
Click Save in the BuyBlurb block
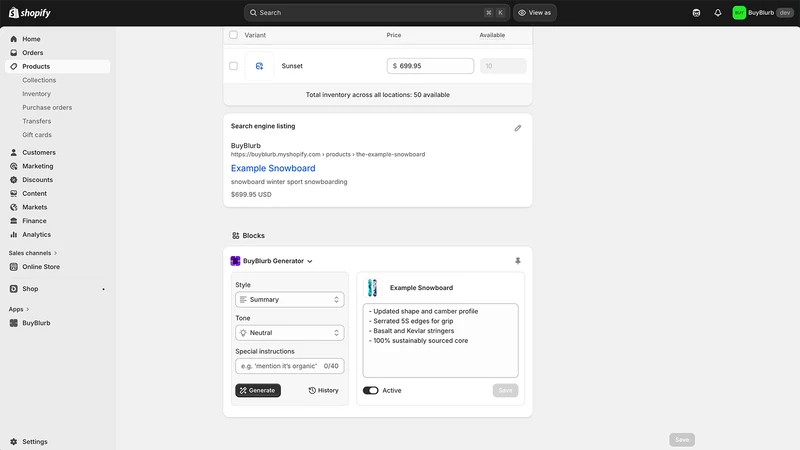505,390
